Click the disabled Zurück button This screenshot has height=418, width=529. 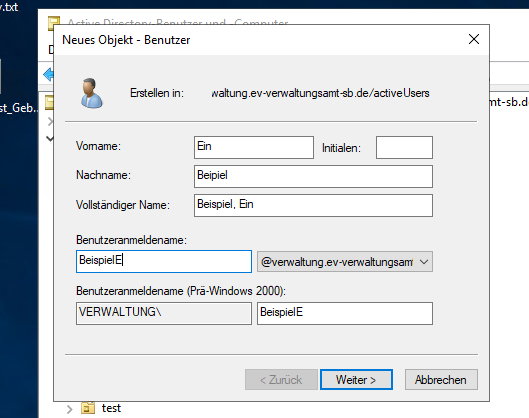[281, 380]
